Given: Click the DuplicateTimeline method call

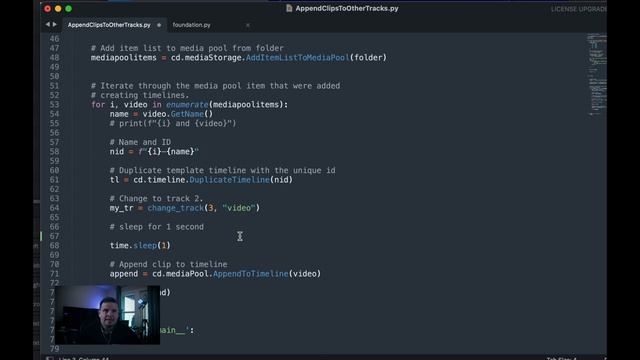Looking at the screenshot, I should click(x=229, y=180).
